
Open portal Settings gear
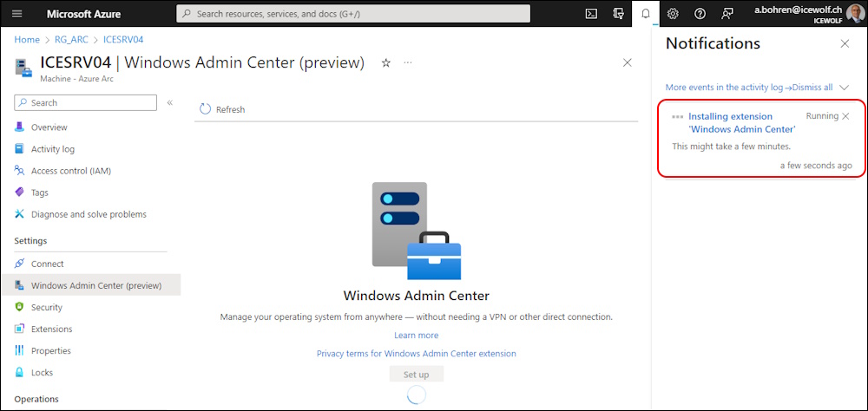[x=673, y=14]
